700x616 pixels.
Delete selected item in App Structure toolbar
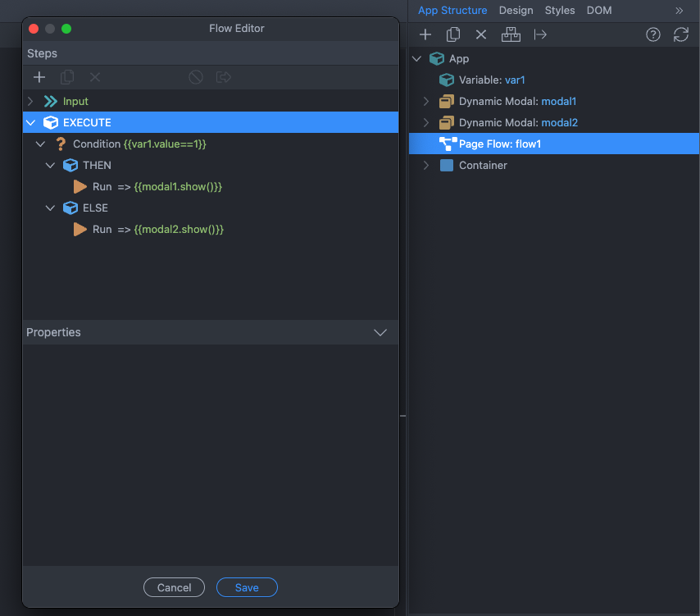481,34
